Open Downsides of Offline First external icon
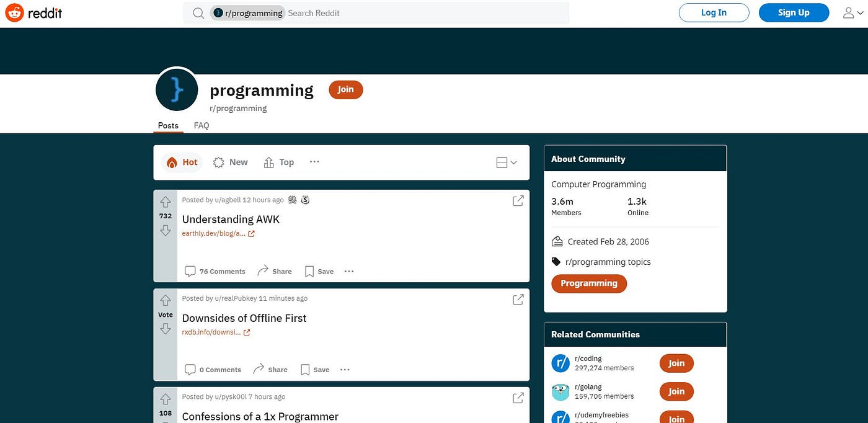Viewport: 868px width, 423px height. point(518,300)
